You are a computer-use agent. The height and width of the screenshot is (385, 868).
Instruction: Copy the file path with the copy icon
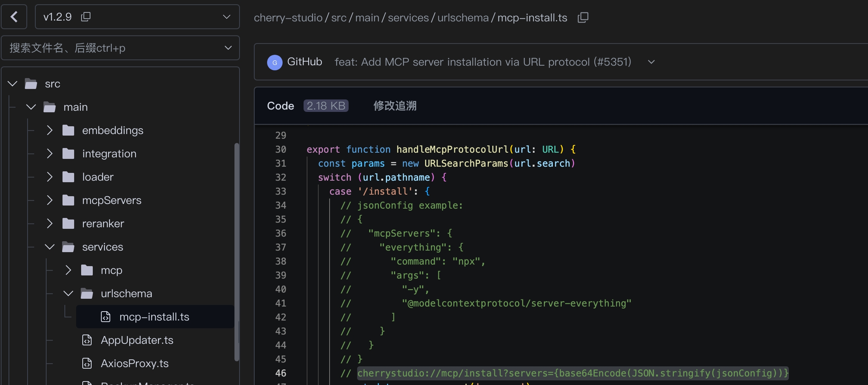583,17
